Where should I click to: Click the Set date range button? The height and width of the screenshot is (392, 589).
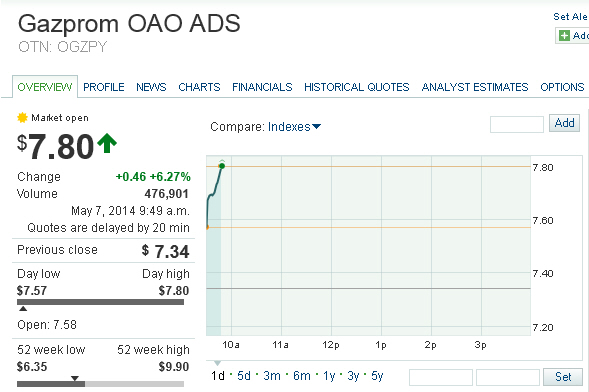click(563, 377)
